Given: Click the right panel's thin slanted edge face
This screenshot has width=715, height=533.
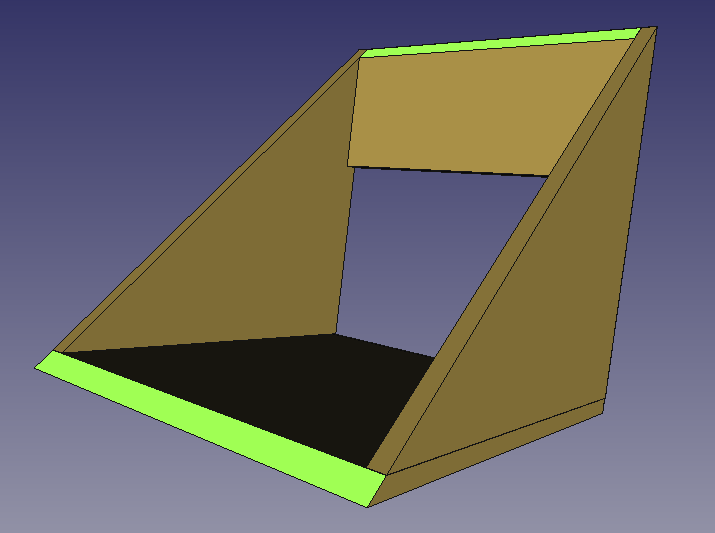Looking at the screenshot, I should (510, 250).
